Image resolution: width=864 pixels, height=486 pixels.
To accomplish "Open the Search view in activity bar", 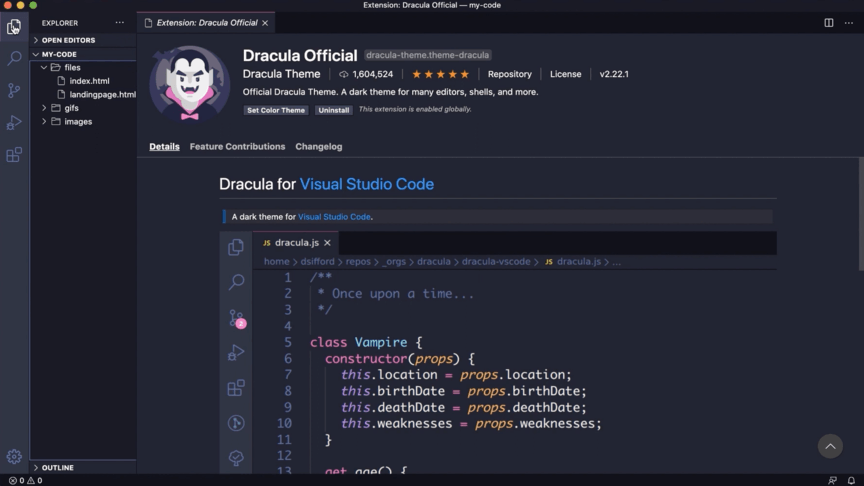I will [x=14, y=58].
